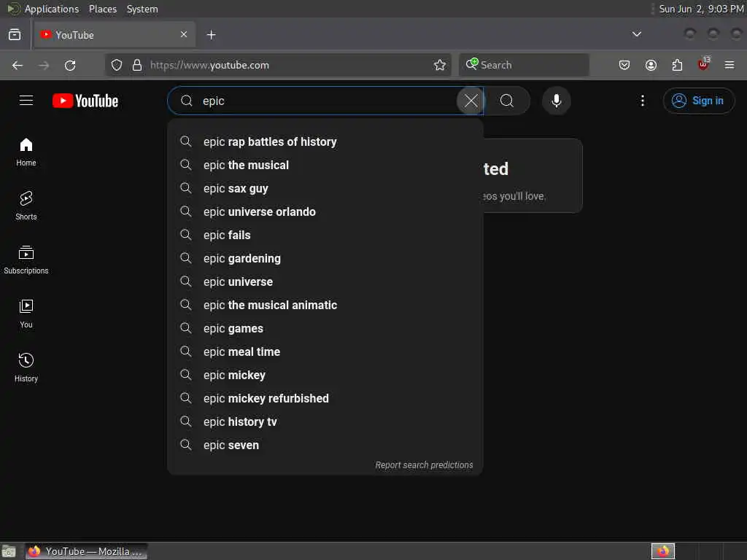Click the show desktop icon in taskbar

pyautogui.click(x=9, y=552)
